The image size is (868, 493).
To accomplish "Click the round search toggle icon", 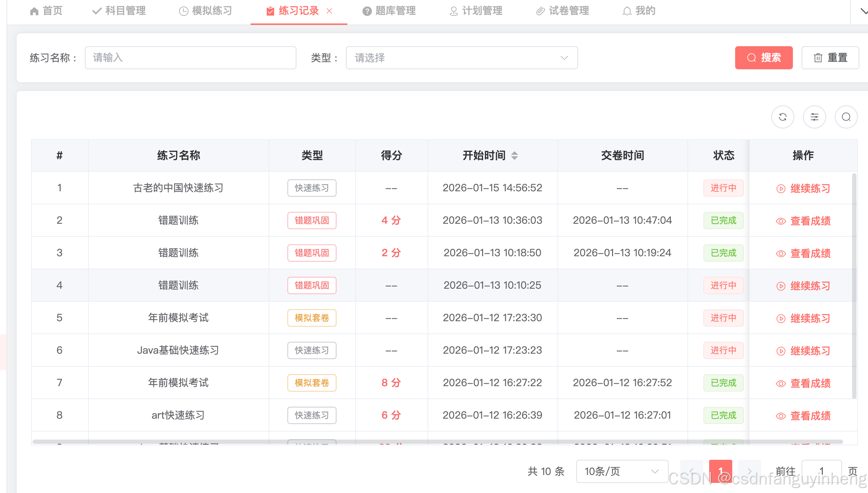I will 846,117.
